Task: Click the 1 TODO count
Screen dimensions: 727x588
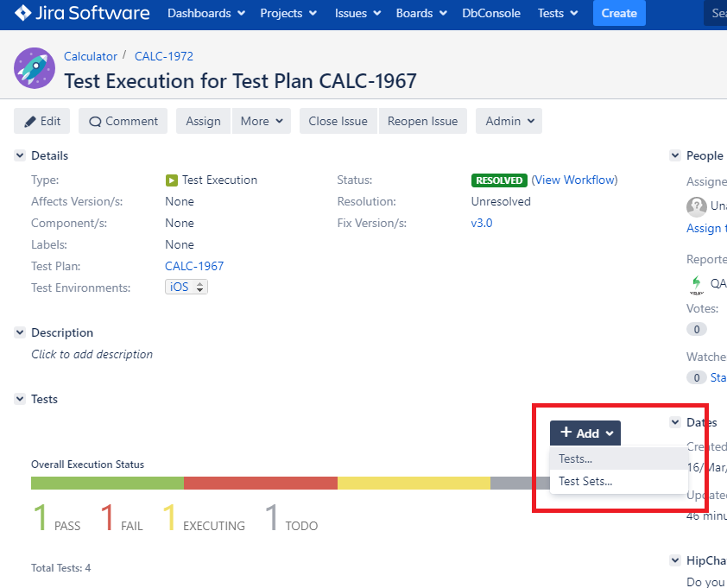Action: tap(292, 518)
